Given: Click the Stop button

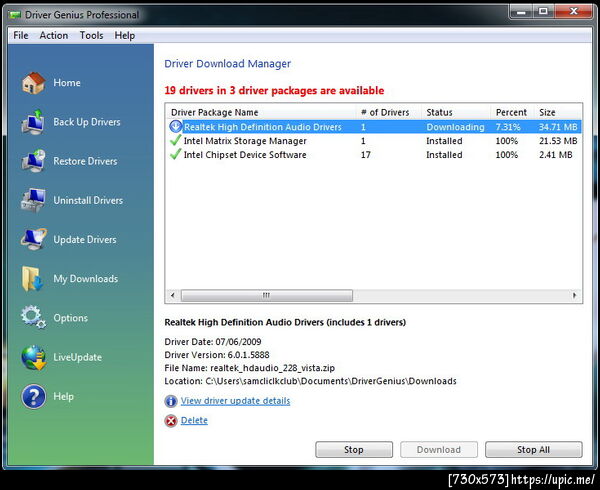Looking at the screenshot, I should [354, 449].
